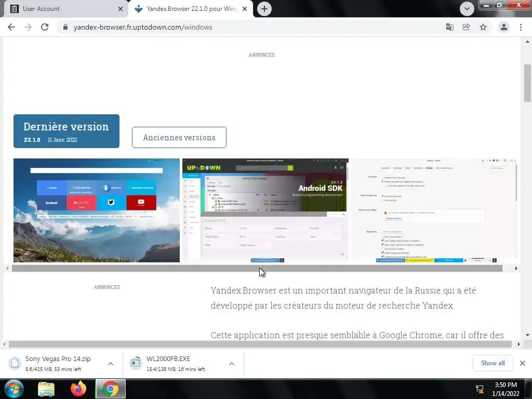The height and width of the screenshot is (399, 532).
Task: Close the Yandex.Browser tab
Action: [x=245, y=9]
